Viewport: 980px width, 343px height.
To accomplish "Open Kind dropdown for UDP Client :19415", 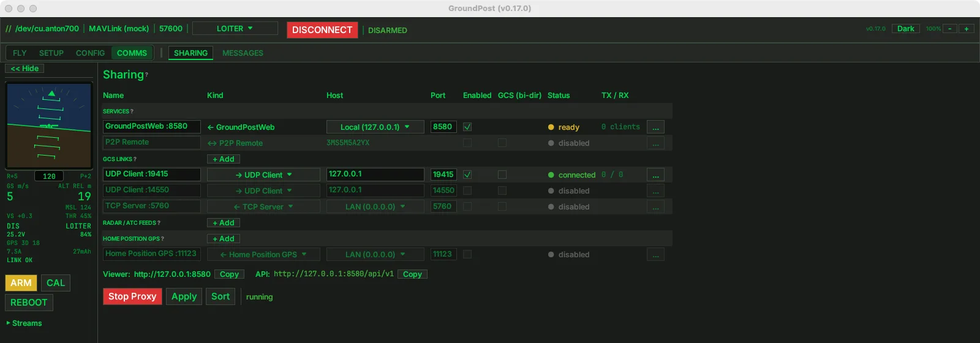I will [263, 175].
